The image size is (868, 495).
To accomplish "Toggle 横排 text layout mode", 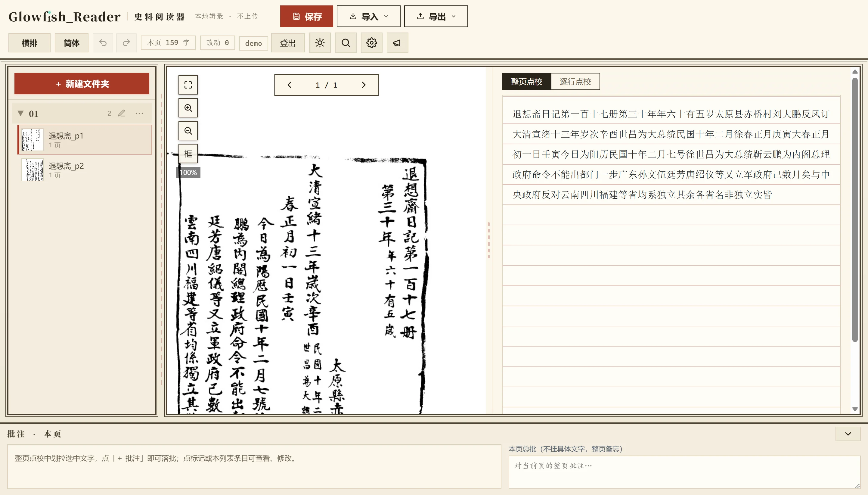I will [x=29, y=43].
